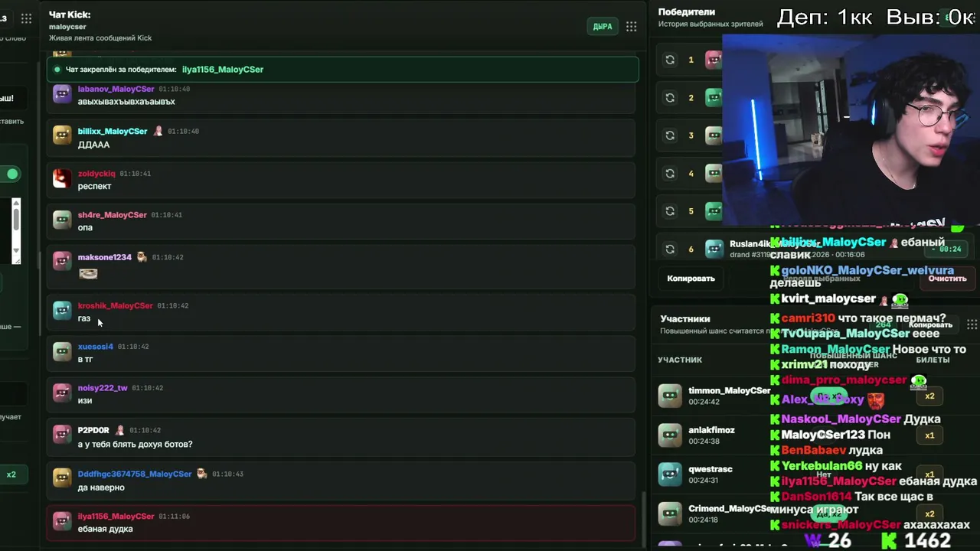980x551 pixels.
Task: Click the badge icon next to P2PDOR's name
Action: click(119, 430)
